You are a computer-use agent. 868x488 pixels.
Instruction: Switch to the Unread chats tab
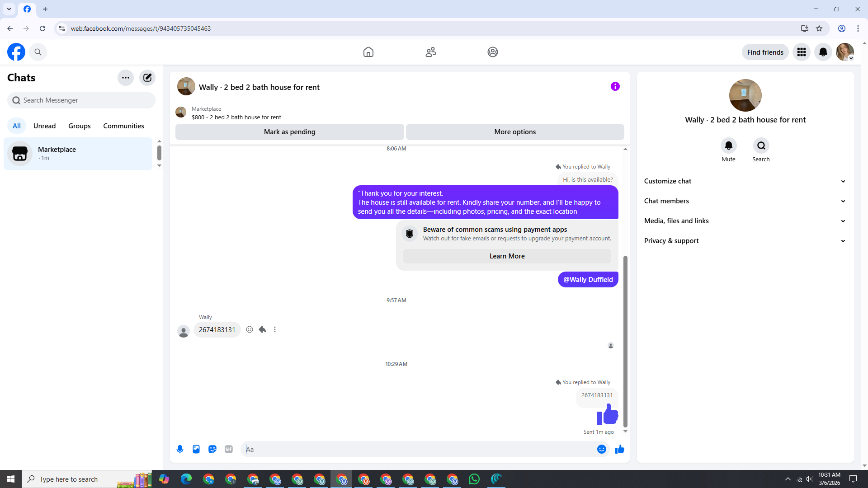coord(44,126)
